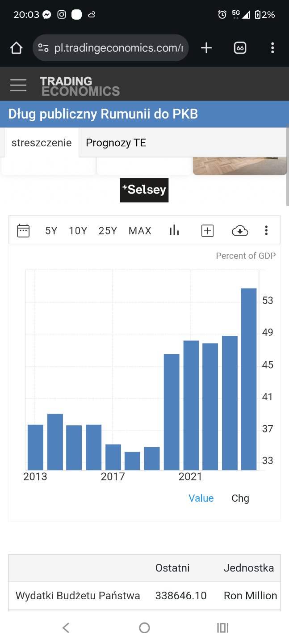This screenshot has width=289, height=644.
Task: Add comparison series with plus box icon
Action: pyautogui.click(x=208, y=231)
